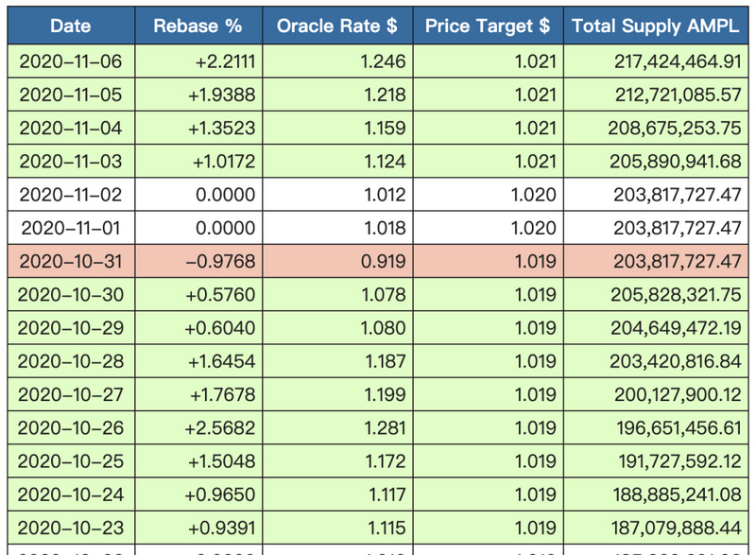Click the Total Supply AMPL column header
The width and height of the screenshot is (756, 555).
click(656, 26)
